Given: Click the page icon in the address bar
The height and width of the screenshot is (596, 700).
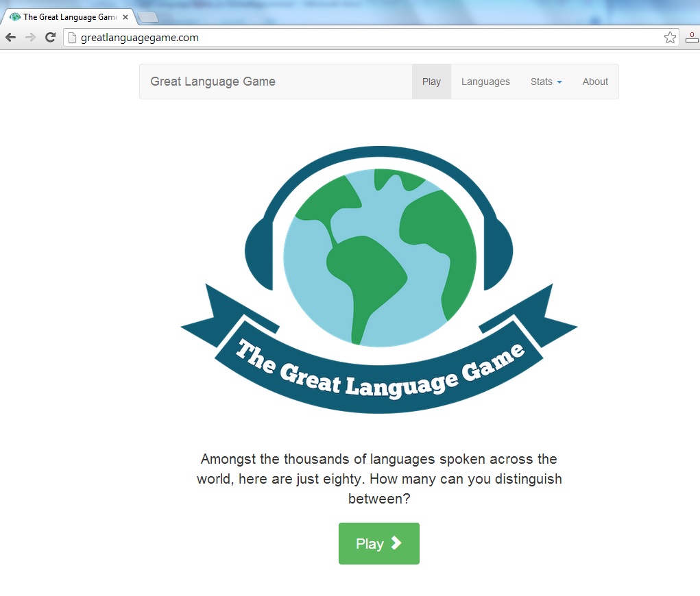Looking at the screenshot, I should pos(72,38).
